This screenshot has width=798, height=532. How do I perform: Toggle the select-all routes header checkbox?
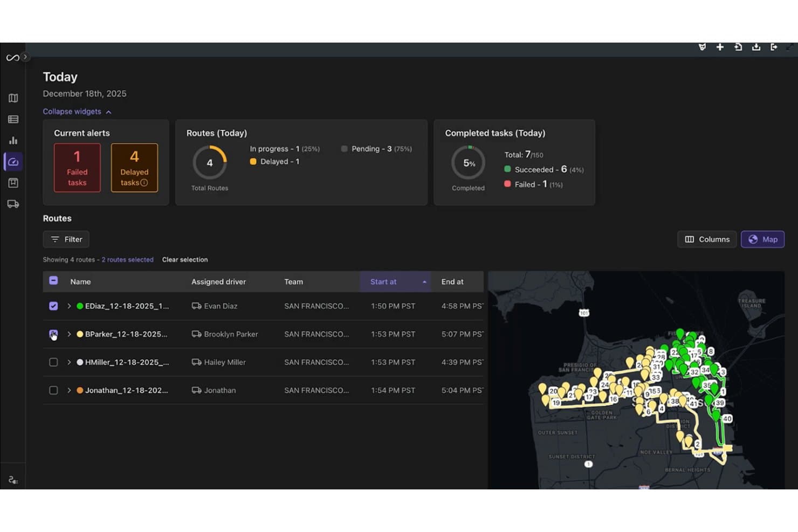pos(53,280)
